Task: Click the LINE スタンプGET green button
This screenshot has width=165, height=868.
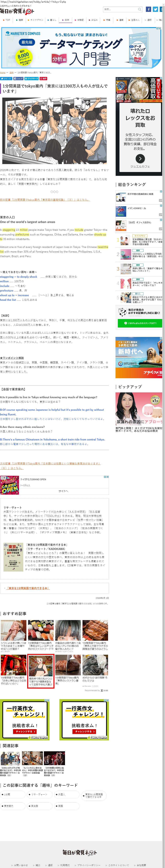Action: pyautogui.click(x=140, y=323)
